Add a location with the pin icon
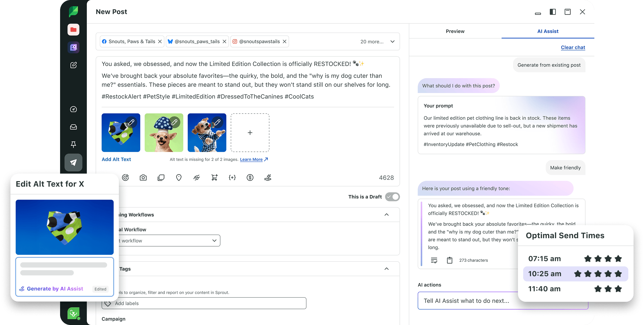 [179, 178]
